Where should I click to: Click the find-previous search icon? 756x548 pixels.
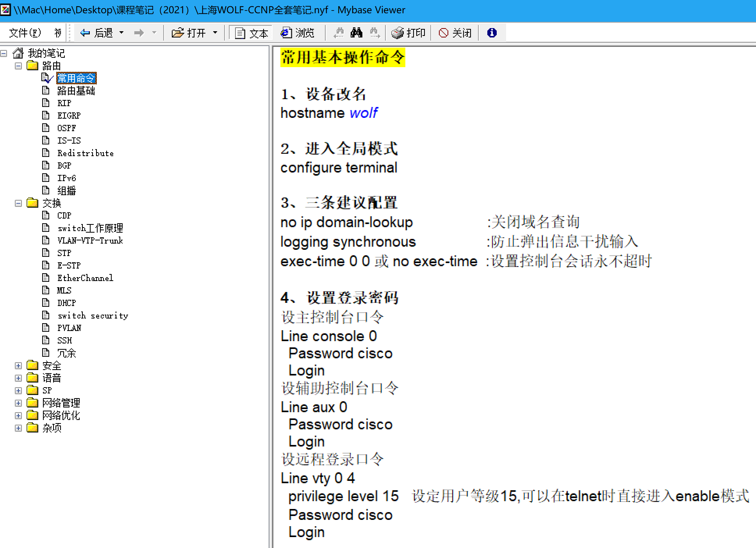click(339, 33)
